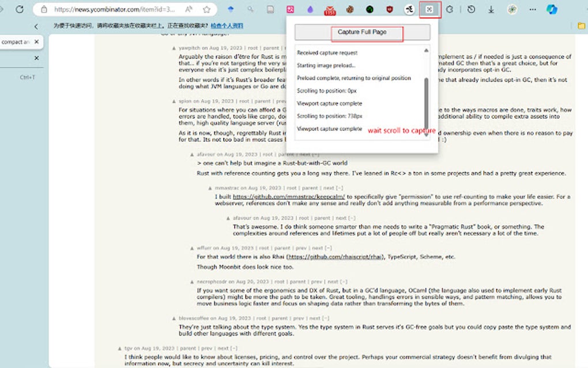The height and width of the screenshot is (368, 588).
Task: Switch to the "compact an..." vertical tab
Action: point(15,42)
